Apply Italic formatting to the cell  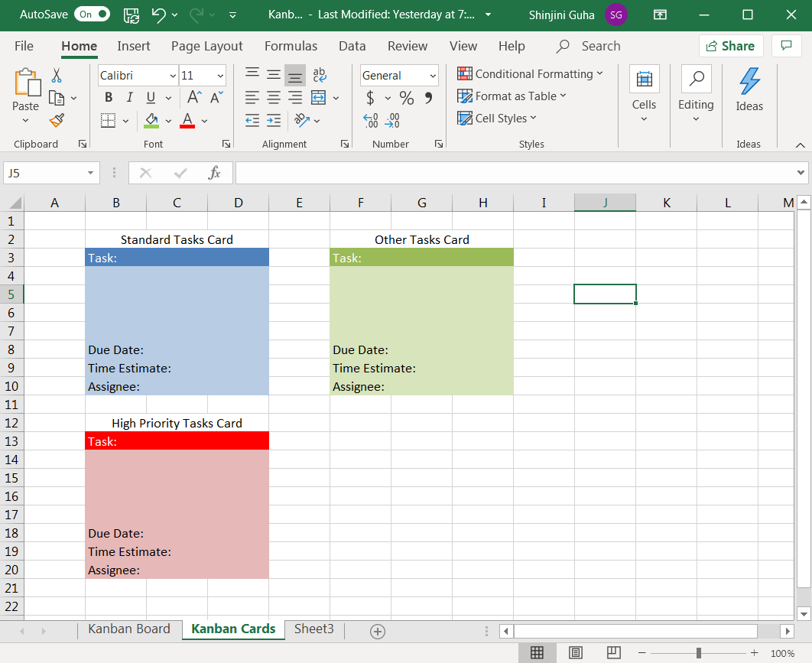pos(129,97)
